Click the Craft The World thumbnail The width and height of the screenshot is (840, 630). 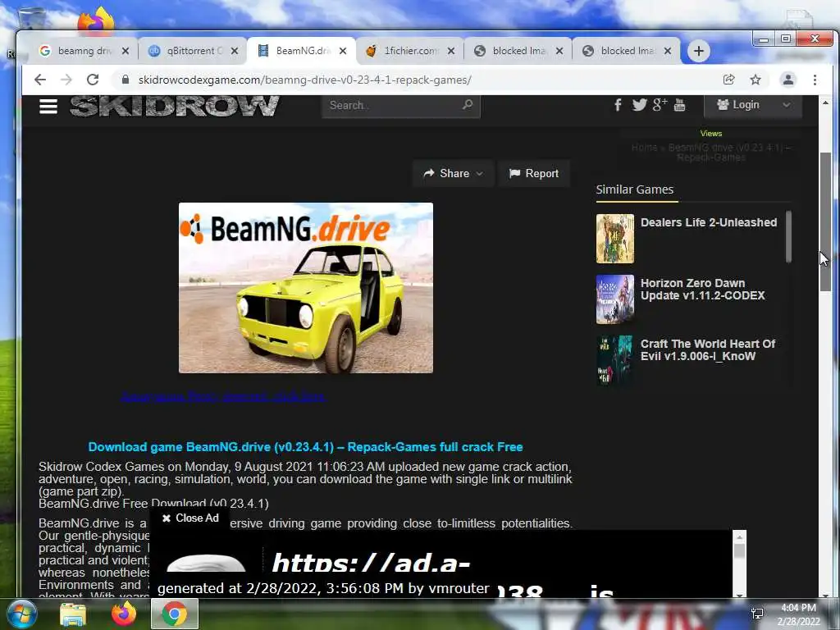click(615, 360)
